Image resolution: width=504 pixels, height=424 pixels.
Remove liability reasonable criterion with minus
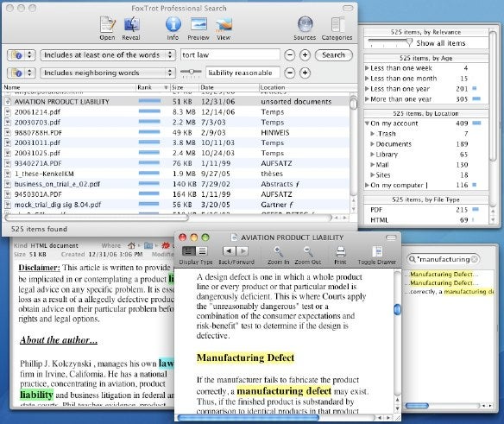click(x=290, y=73)
